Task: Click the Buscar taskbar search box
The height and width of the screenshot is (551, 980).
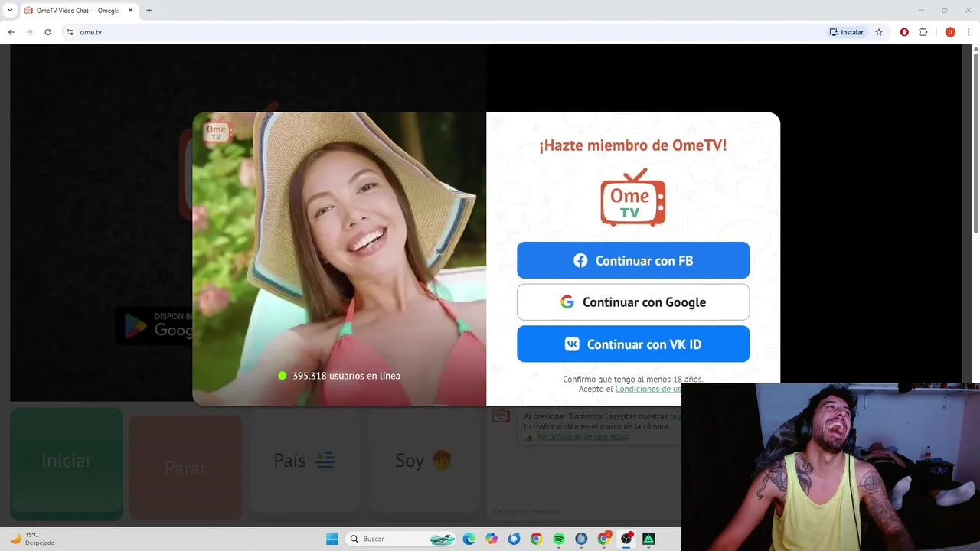Action: point(400,539)
